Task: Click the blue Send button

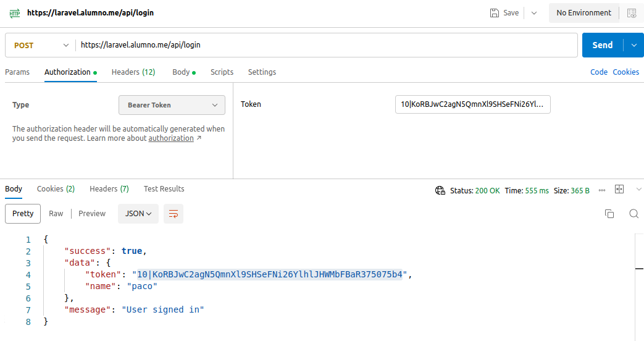Action: 602,45
